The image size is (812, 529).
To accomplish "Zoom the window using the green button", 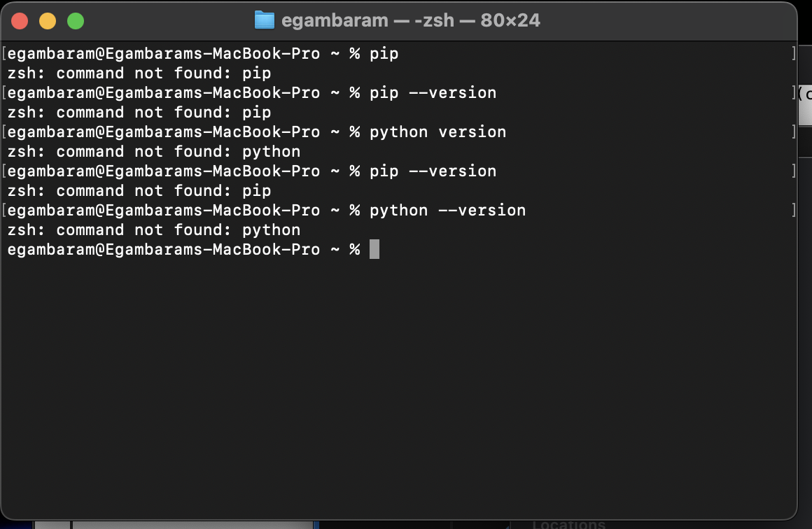I will coord(76,21).
